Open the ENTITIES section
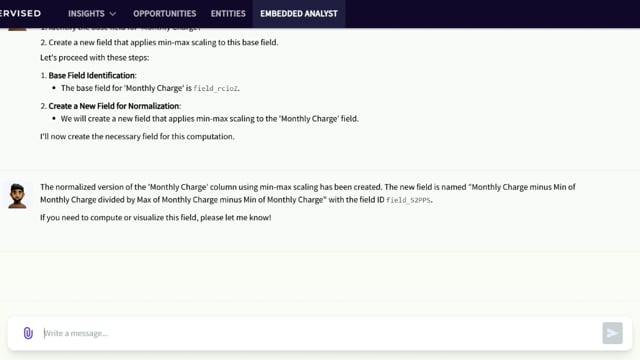Image resolution: width=640 pixels, height=360 pixels. pos(228,13)
